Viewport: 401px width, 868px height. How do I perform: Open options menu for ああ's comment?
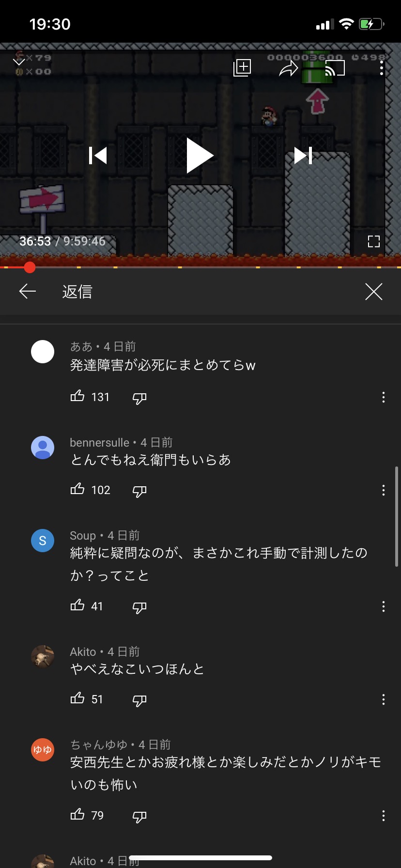[x=384, y=397]
